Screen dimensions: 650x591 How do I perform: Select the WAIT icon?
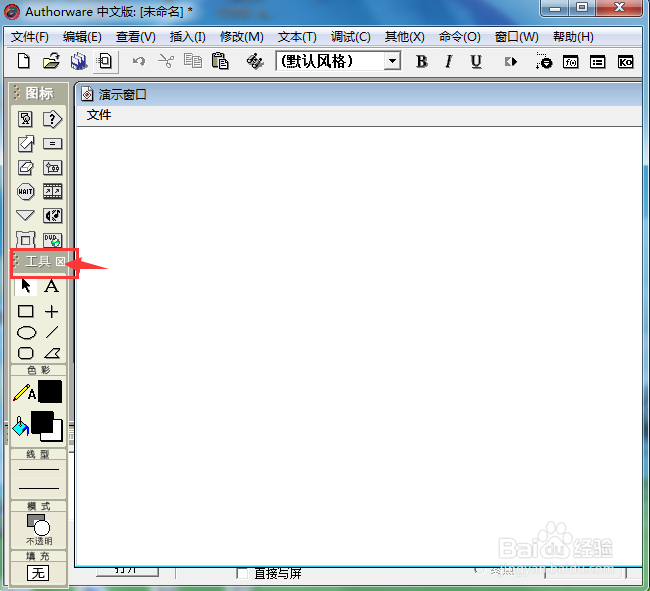pyautogui.click(x=25, y=191)
